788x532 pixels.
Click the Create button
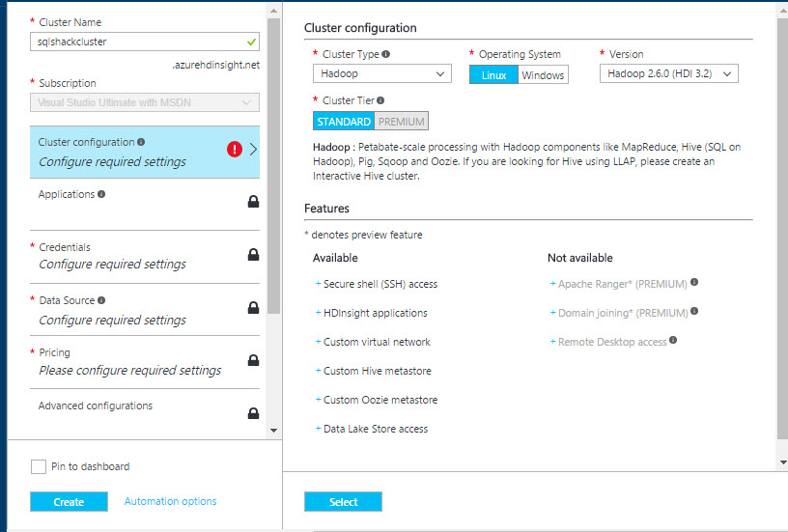(69, 502)
